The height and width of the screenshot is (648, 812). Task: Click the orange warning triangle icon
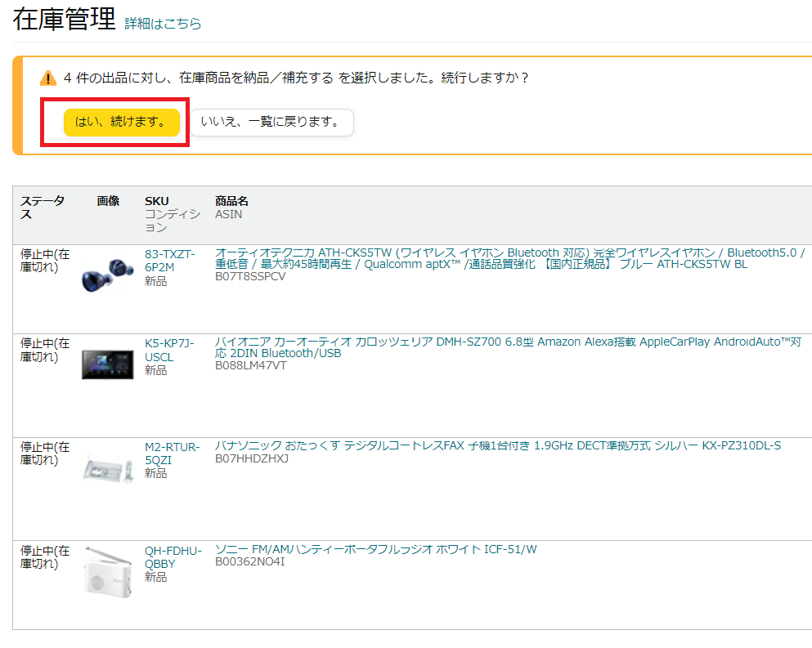point(48,78)
